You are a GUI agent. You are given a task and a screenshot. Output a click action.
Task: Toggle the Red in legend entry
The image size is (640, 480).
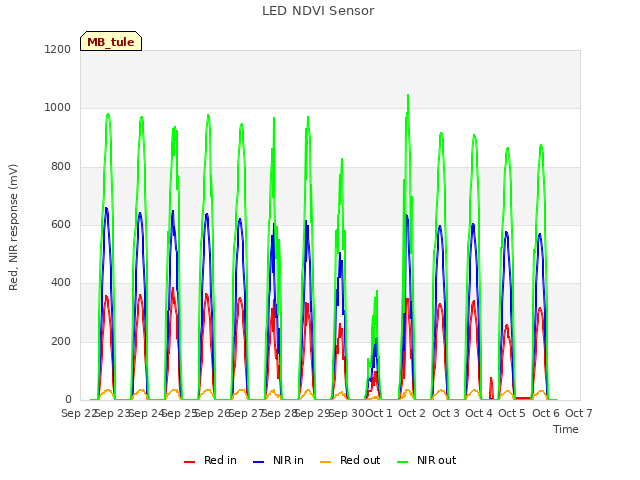tap(210, 460)
